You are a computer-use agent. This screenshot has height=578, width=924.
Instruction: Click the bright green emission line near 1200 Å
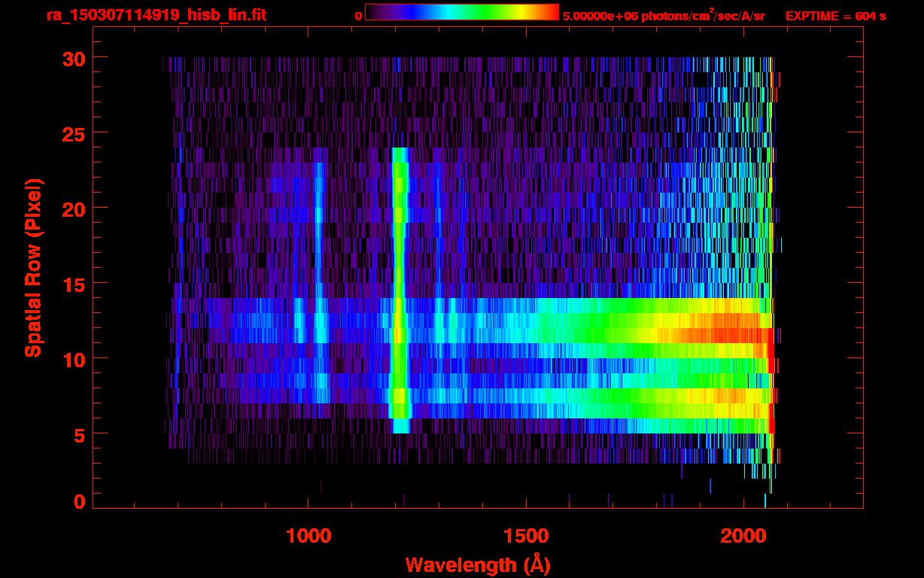tap(400, 290)
